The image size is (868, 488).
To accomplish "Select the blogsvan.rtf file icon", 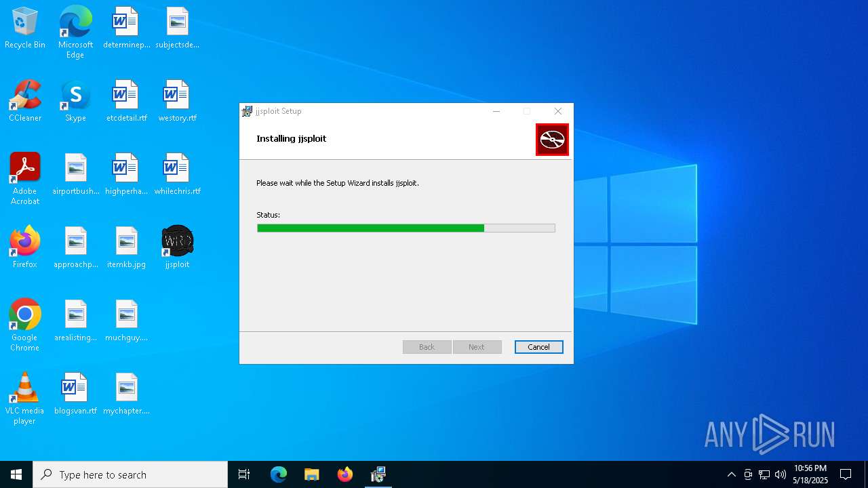I will [x=75, y=394].
